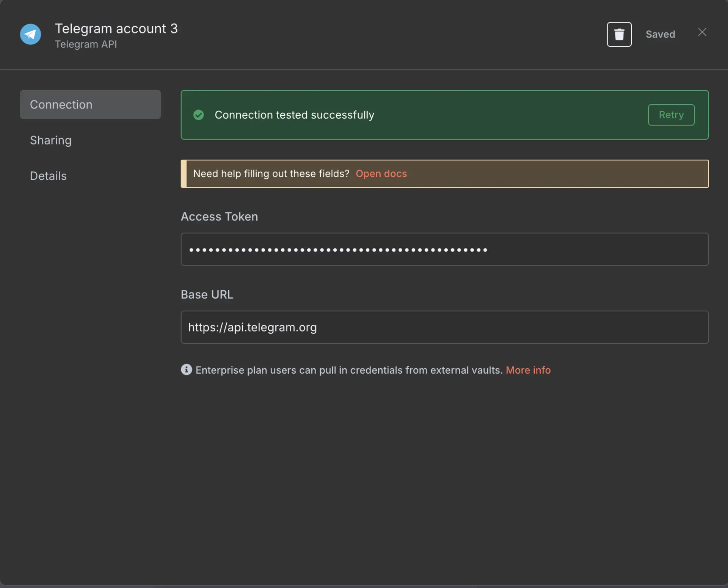Click the green success checkmark icon
The height and width of the screenshot is (588, 728).
tap(198, 115)
